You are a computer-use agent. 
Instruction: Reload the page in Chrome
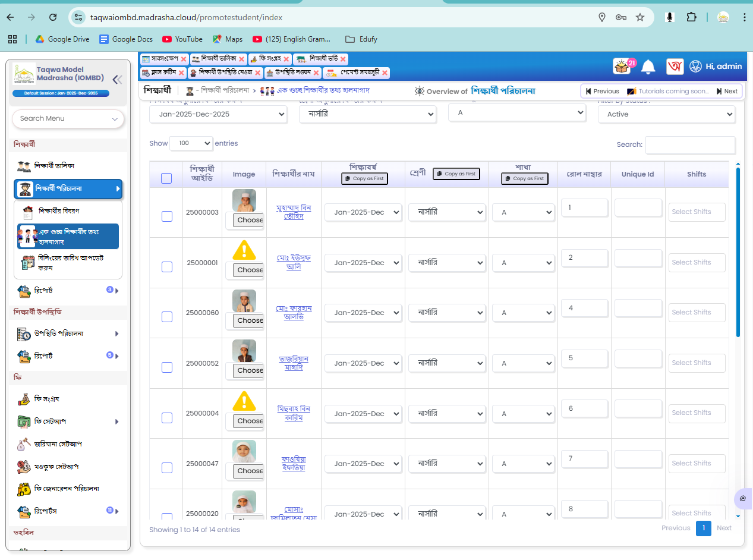53,17
